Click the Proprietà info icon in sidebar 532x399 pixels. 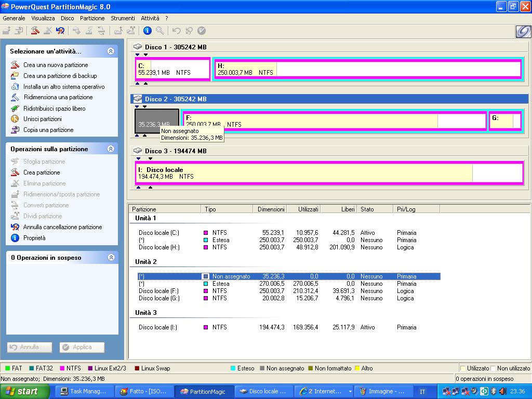pos(15,238)
